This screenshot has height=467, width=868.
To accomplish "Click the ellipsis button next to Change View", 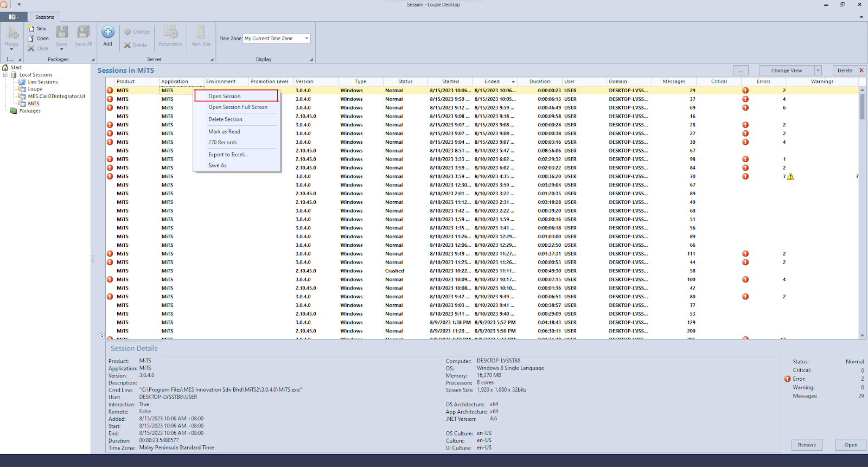I will 741,71.
